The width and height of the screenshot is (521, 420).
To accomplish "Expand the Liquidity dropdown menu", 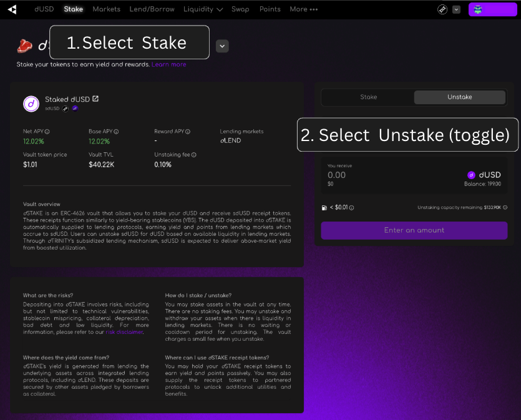I will [x=203, y=9].
